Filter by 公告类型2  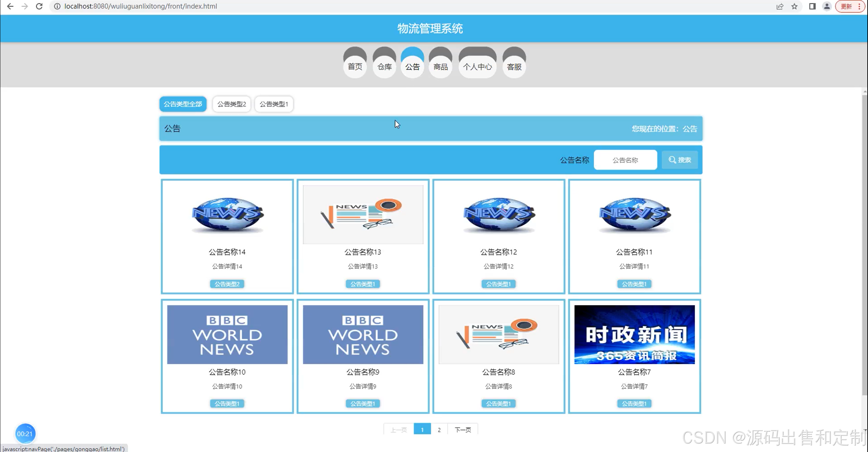coord(232,104)
